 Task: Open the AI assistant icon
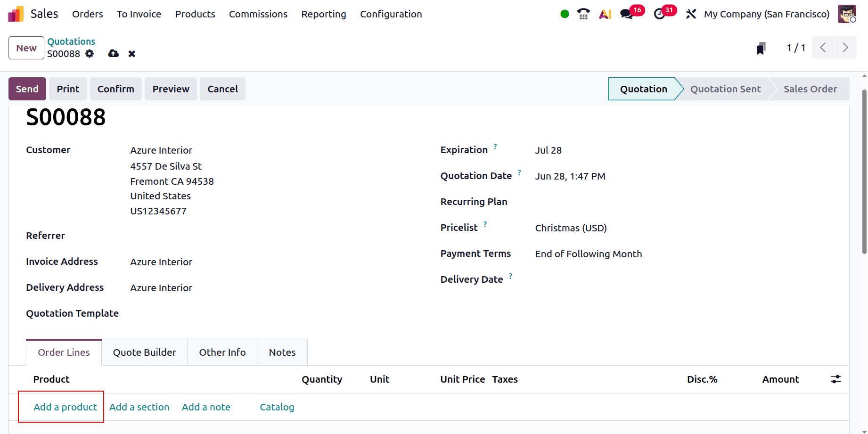click(x=605, y=14)
